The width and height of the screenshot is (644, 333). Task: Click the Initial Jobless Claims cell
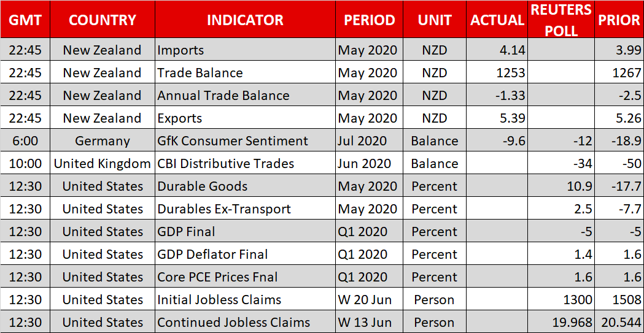[x=219, y=300]
